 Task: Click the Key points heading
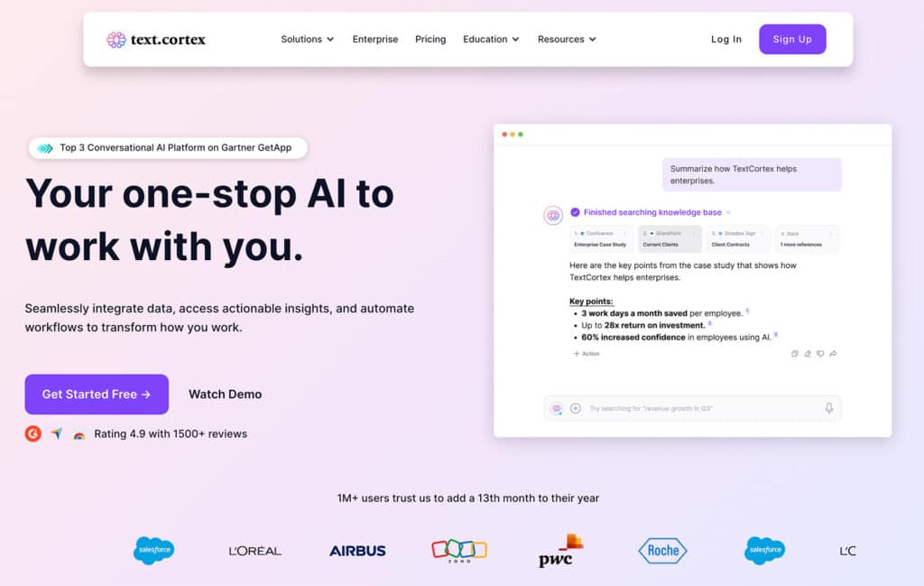pos(591,302)
